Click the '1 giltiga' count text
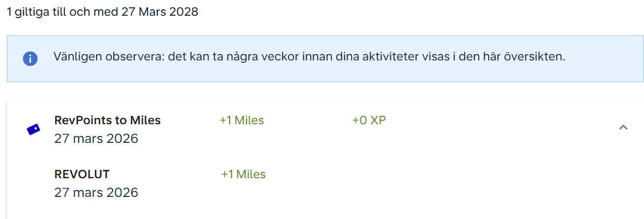 (x=29, y=12)
